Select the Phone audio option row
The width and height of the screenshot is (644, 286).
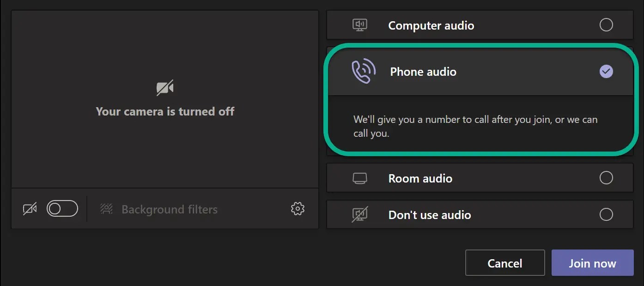462,72
